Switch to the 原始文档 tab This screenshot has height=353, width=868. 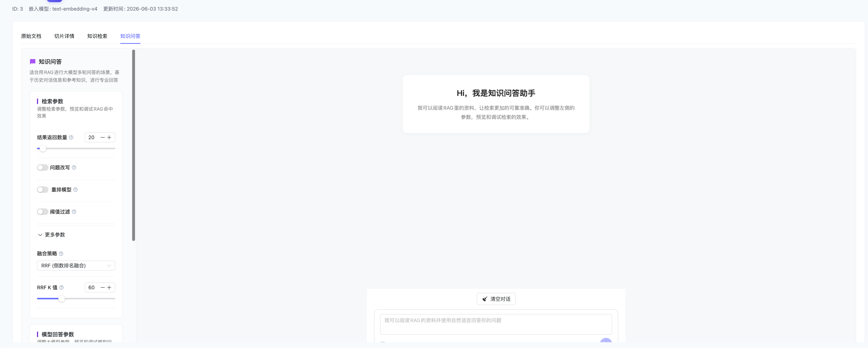point(31,36)
